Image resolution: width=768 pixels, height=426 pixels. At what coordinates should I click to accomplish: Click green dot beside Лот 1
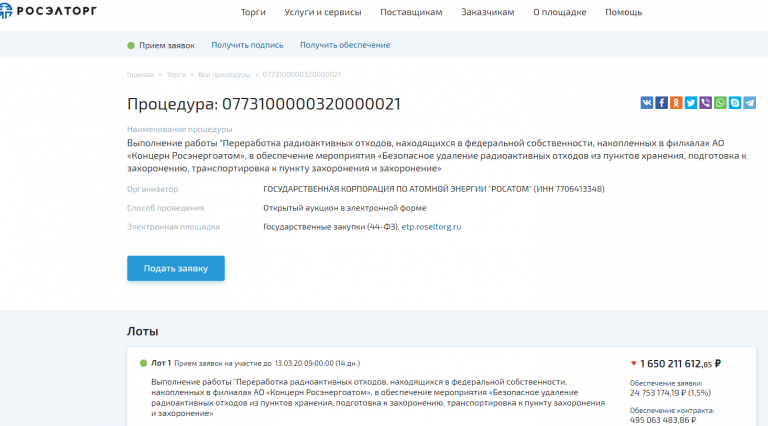[x=143, y=363]
